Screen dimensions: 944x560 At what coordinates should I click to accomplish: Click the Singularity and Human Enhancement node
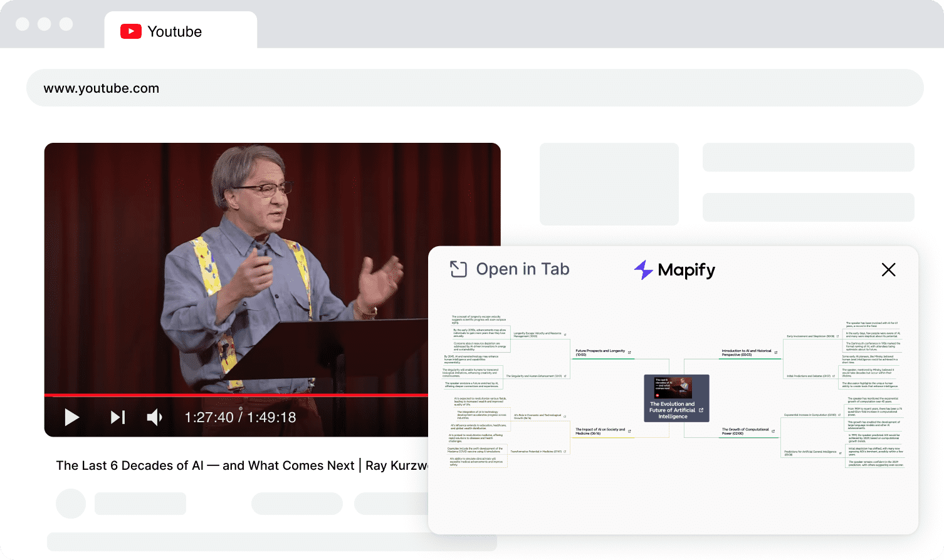coord(533,376)
